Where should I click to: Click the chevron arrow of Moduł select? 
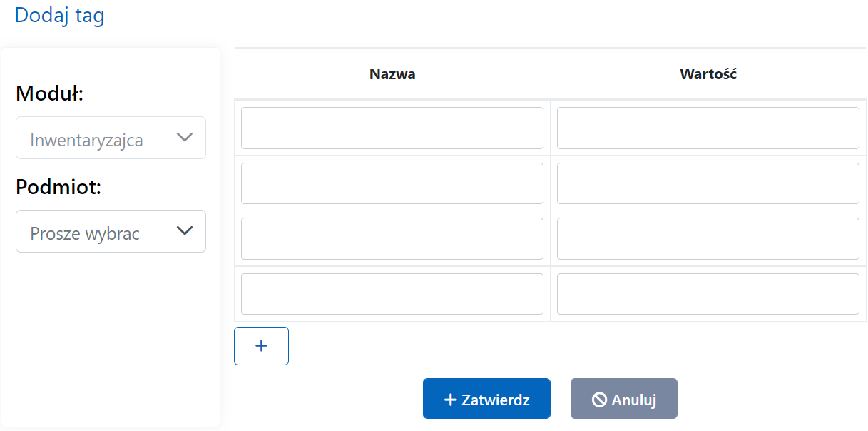[x=185, y=137]
